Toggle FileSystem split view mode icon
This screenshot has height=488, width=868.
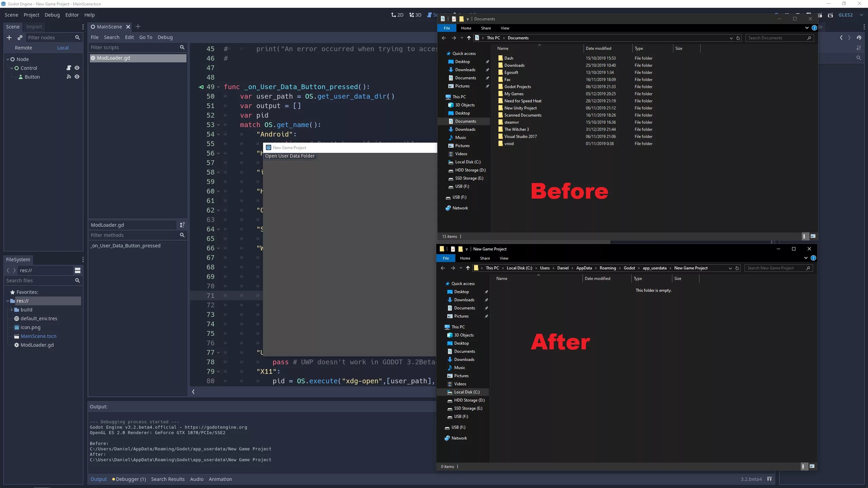click(x=78, y=270)
